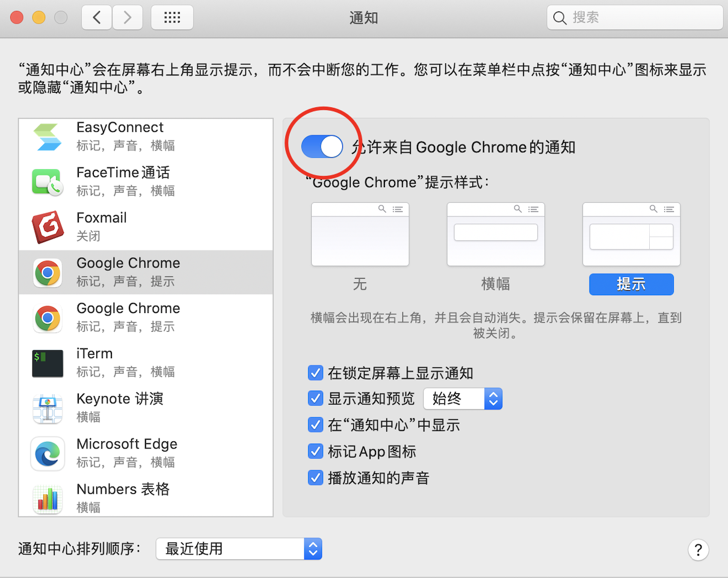Uncheck 在锁定屏幕上显示通知
Screen dimensions: 728x578
tap(315, 373)
